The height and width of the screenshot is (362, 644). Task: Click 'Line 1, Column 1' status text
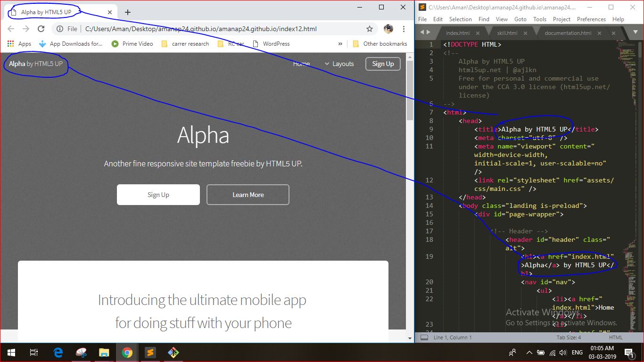453,337
